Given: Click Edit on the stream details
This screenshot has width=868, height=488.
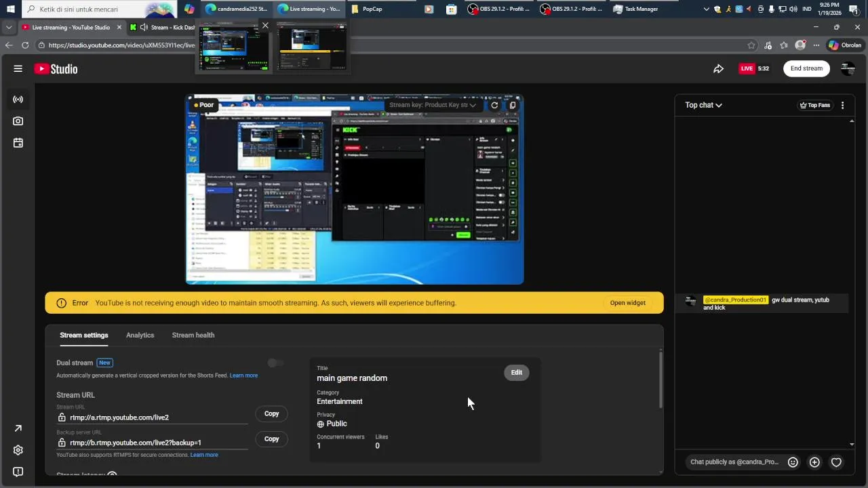Looking at the screenshot, I should click(x=517, y=373).
